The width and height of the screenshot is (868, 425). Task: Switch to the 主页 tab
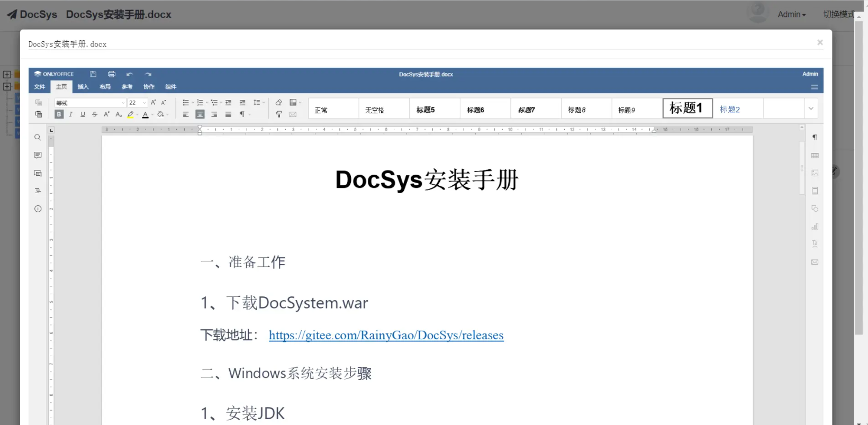pyautogui.click(x=62, y=87)
